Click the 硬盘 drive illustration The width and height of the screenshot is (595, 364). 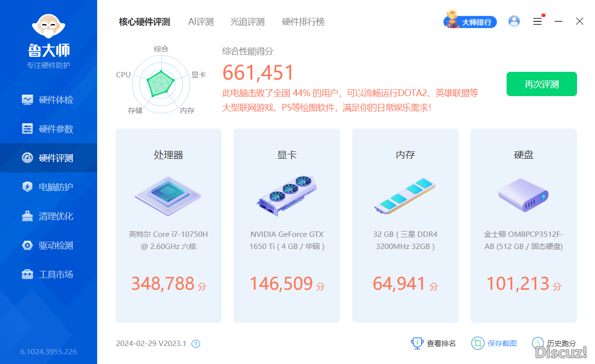tap(524, 195)
